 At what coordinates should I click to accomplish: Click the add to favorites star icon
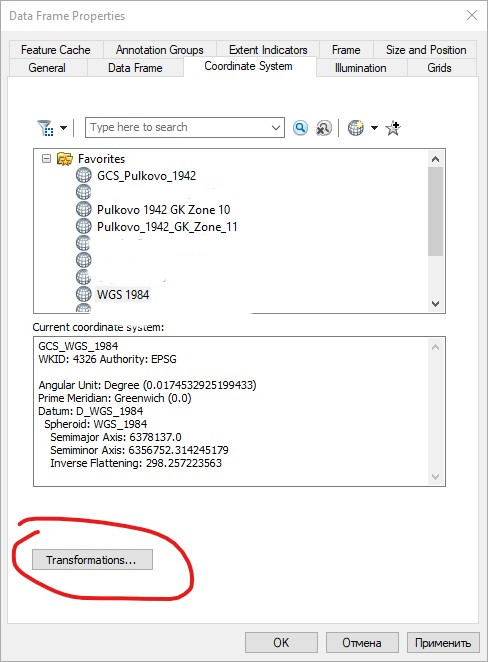coord(393,128)
